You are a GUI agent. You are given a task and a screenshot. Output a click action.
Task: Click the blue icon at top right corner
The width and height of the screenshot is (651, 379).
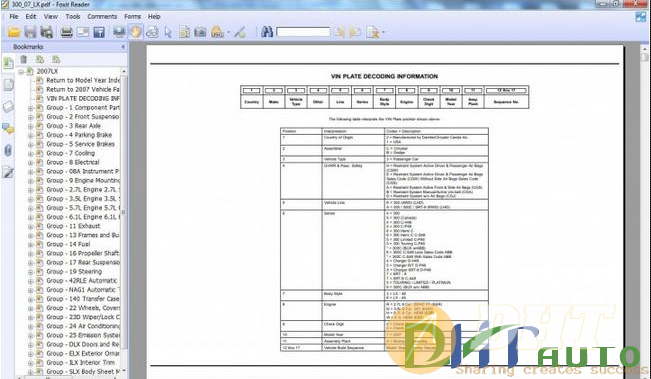[641, 17]
